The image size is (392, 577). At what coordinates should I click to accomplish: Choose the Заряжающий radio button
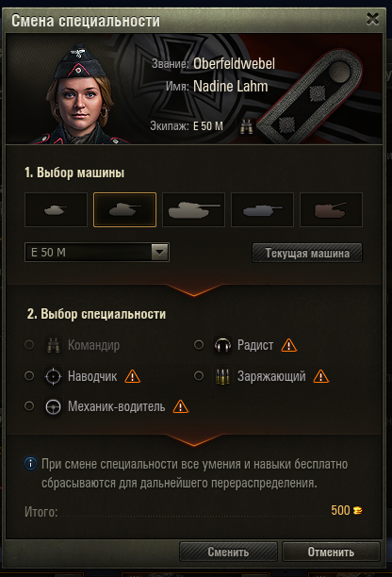pyautogui.click(x=199, y=376)
